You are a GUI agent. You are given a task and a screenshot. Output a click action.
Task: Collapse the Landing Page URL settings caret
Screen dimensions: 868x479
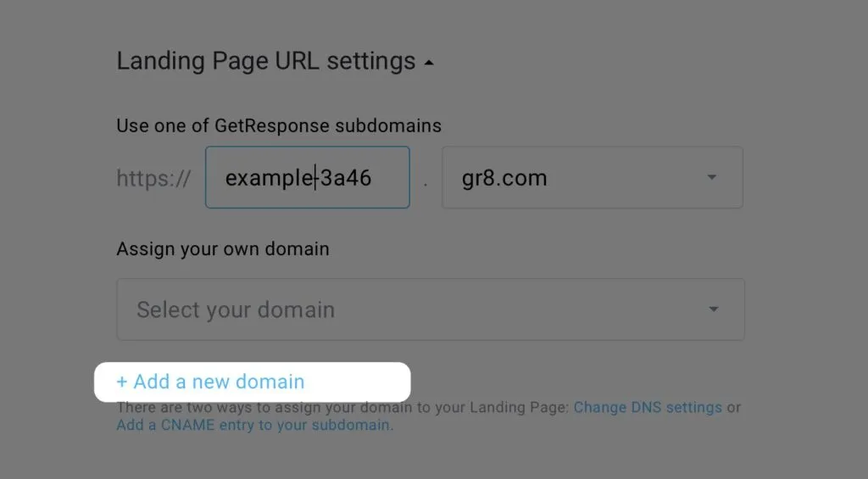[x=429, y=63]
